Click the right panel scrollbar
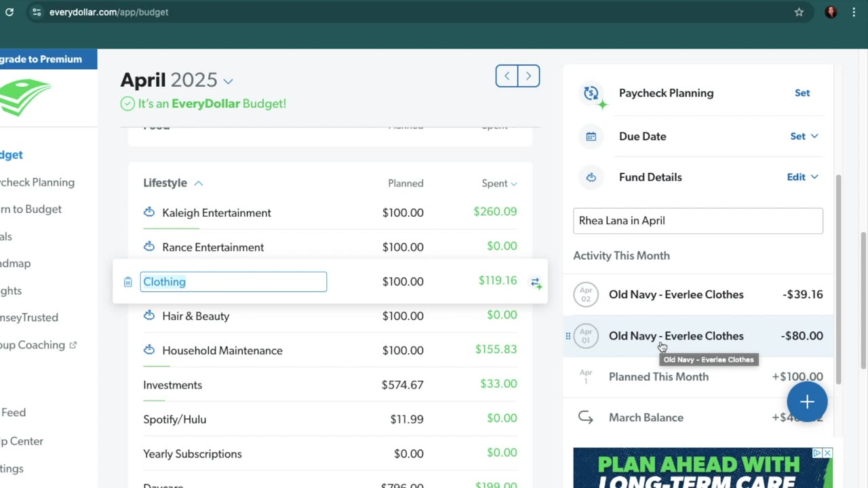This screenshot has width=868, height=488. (838, 278)
